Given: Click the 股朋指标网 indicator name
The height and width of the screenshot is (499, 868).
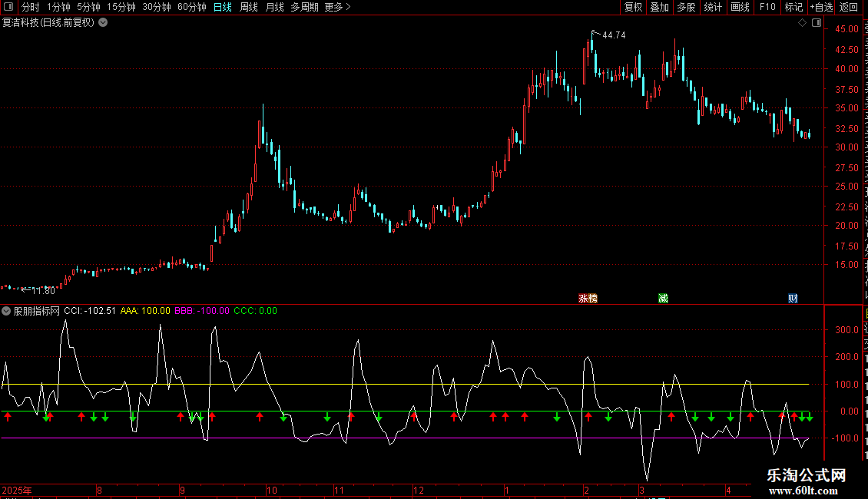Looking at the screenshot, I should pos(37,311).
